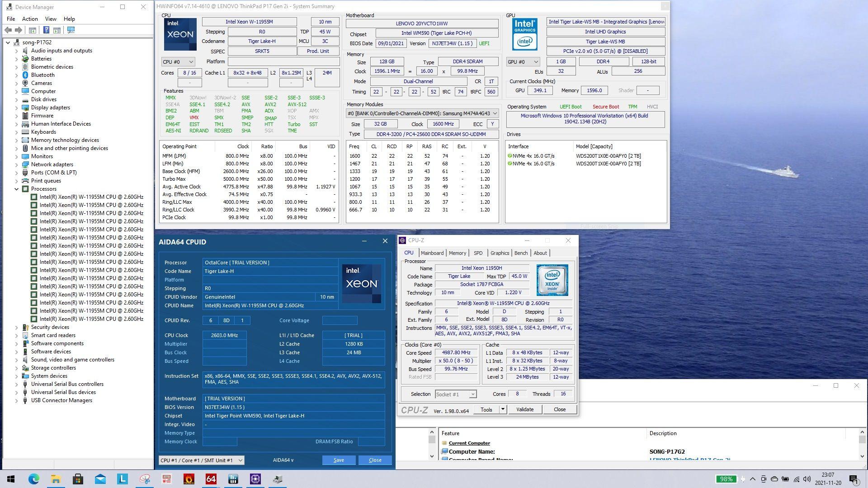868x488 pixels.
Task: Click the Help toolbar icon in Device Manager
Action: [46, 30]
